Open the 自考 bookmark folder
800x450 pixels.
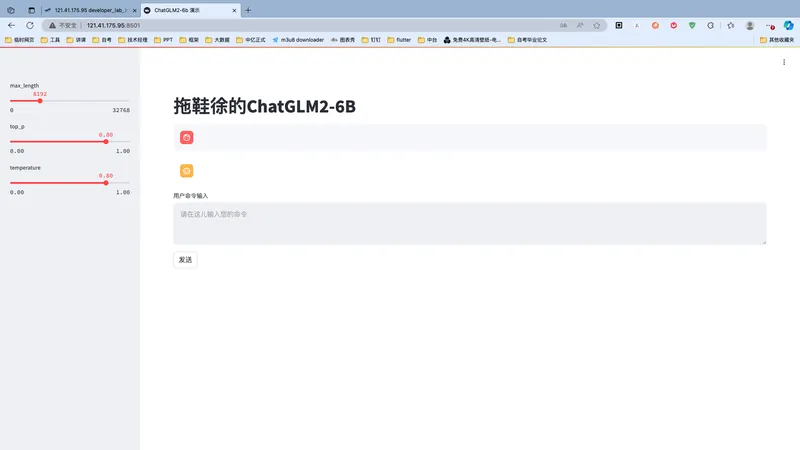(102, 40)
